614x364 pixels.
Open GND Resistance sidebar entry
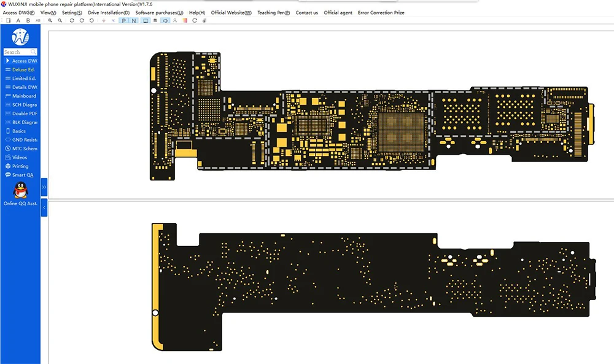21,140
